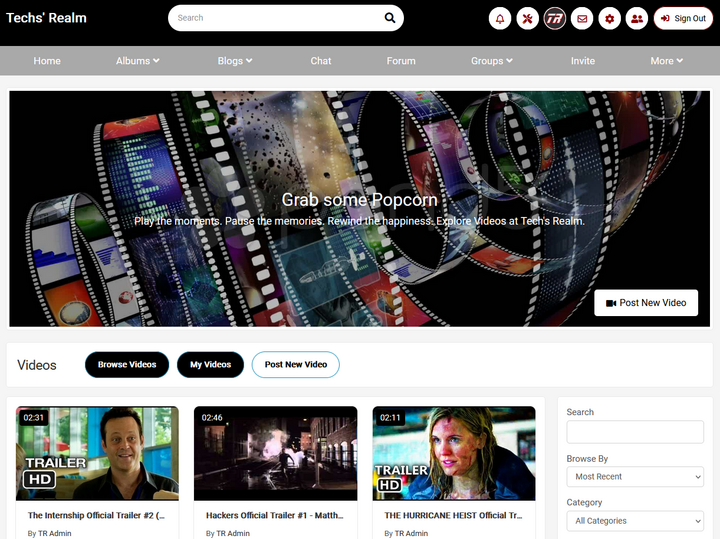Click the Grab some Popcorn heading
720x539 pixels.
[x=360, y=200]
